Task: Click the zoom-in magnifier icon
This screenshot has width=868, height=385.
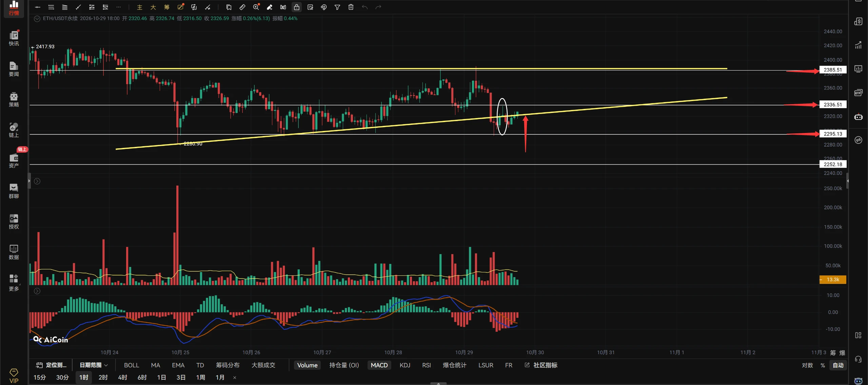Action: pyautogui.click(x=256, y=7)
